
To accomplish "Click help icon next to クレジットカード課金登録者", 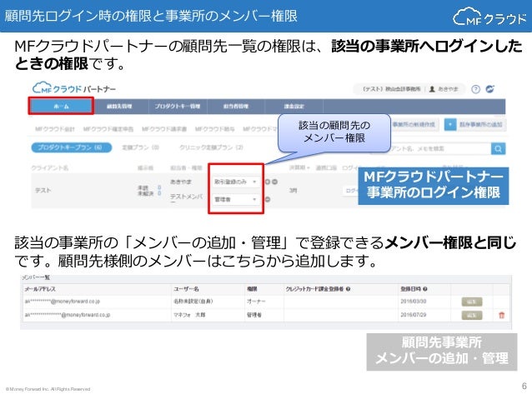I will click(348, 289).
